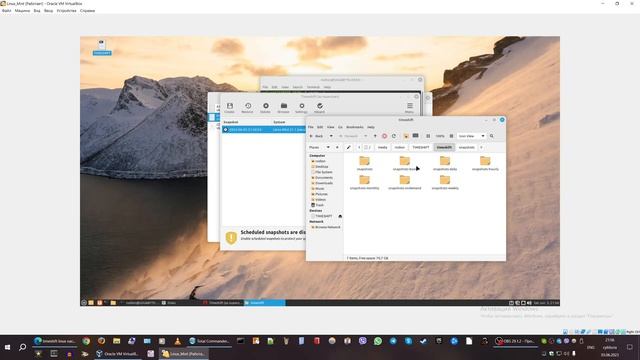Click the search magnifier icon in file manager
This screenshot has height=360, width=640.
491,136
